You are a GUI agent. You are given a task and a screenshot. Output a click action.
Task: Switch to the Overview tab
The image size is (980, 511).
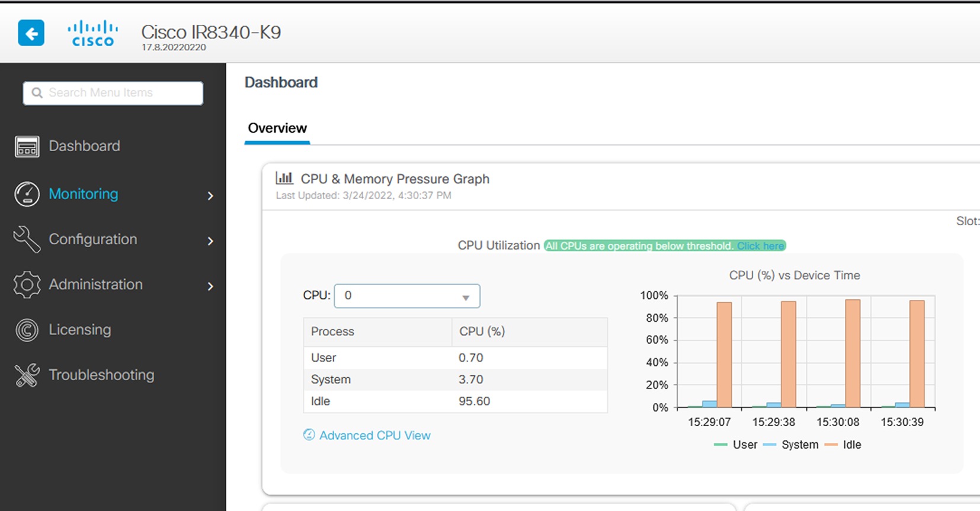[x=277, y=128]
